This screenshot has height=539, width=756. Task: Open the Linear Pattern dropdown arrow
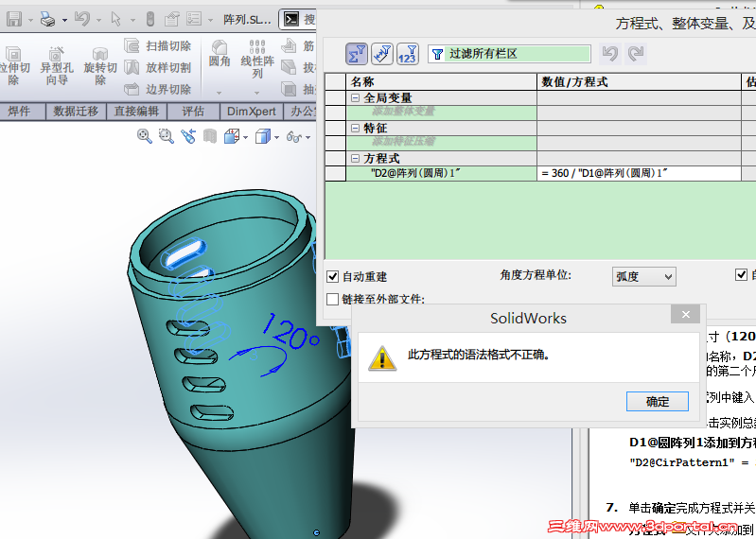click(256, 93)
